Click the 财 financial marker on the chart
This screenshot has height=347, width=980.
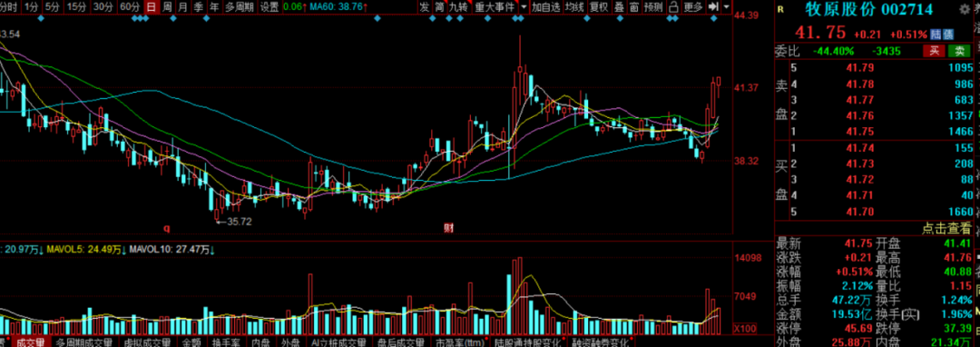click(x=447, y=227)
